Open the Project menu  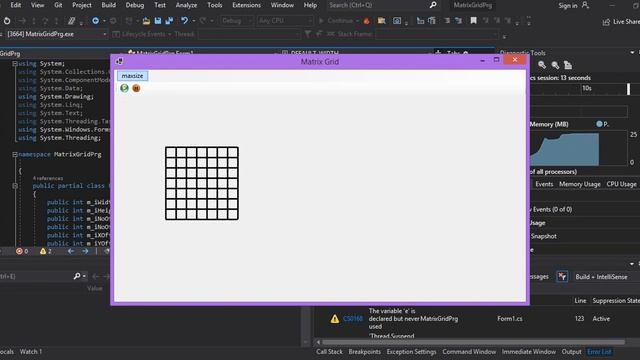pyautogui.click(x=82, y=5)
